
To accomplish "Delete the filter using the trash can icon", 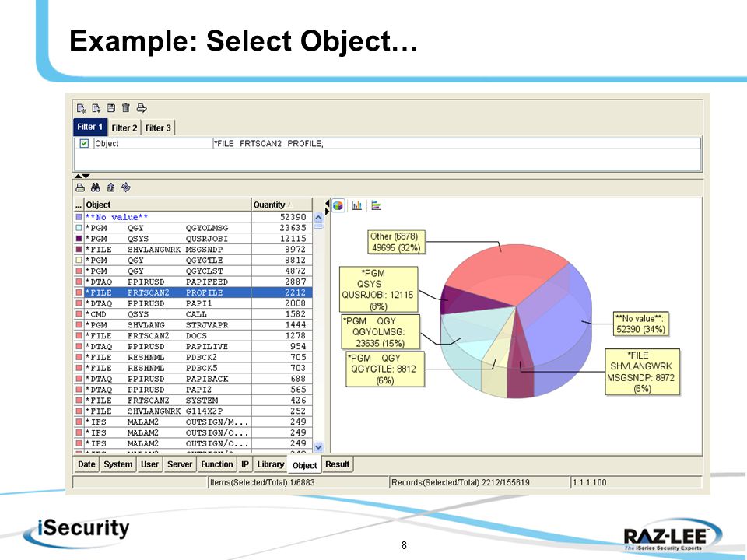I will pos(126,108).
